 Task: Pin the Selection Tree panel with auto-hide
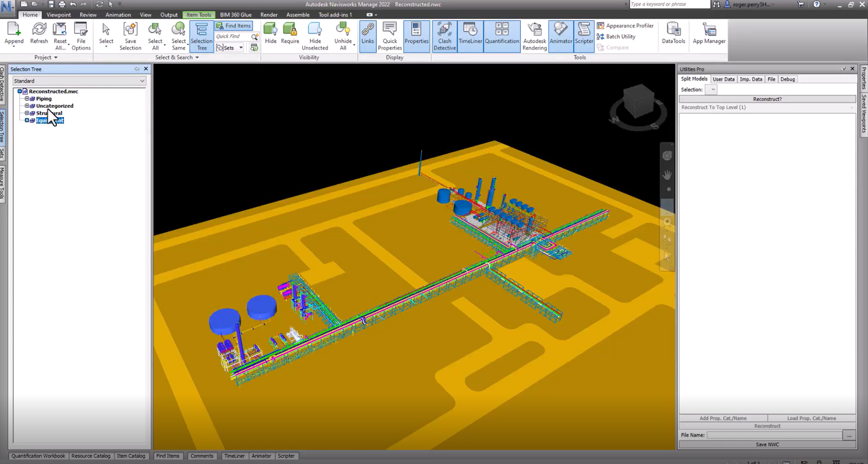tap(137, 69)
